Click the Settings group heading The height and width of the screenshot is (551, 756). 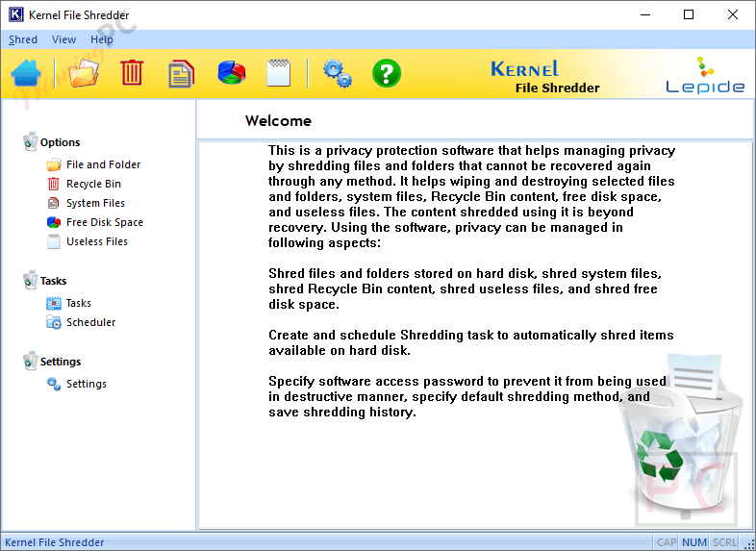tap(61, 362)
